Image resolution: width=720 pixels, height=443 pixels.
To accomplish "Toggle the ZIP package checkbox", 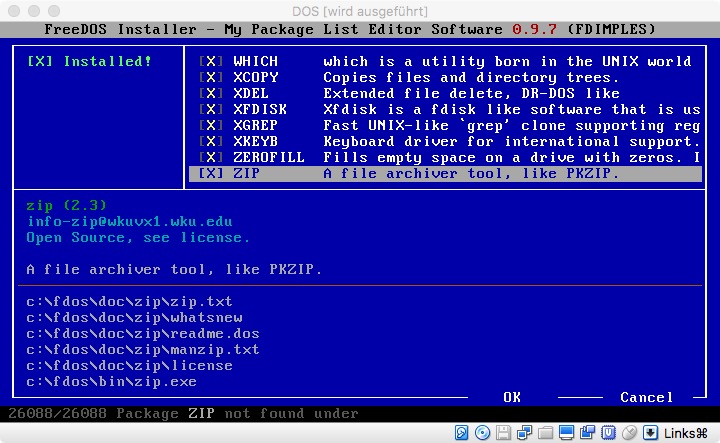I will pos(211,174).
